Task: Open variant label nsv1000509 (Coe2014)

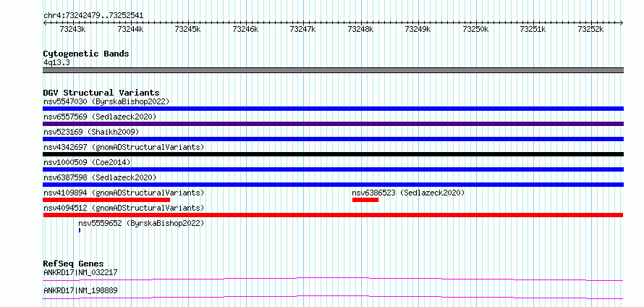Action: tap(87, 162)
